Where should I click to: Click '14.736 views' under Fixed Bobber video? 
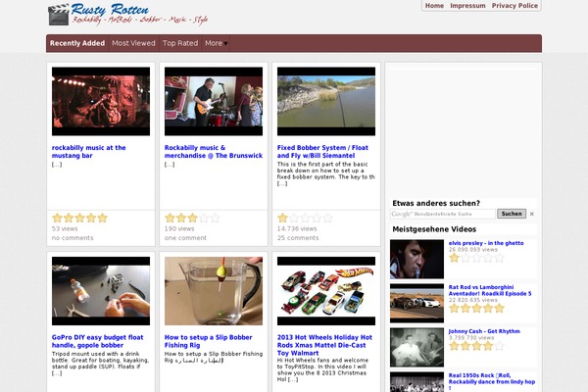[x=297, y=228]
